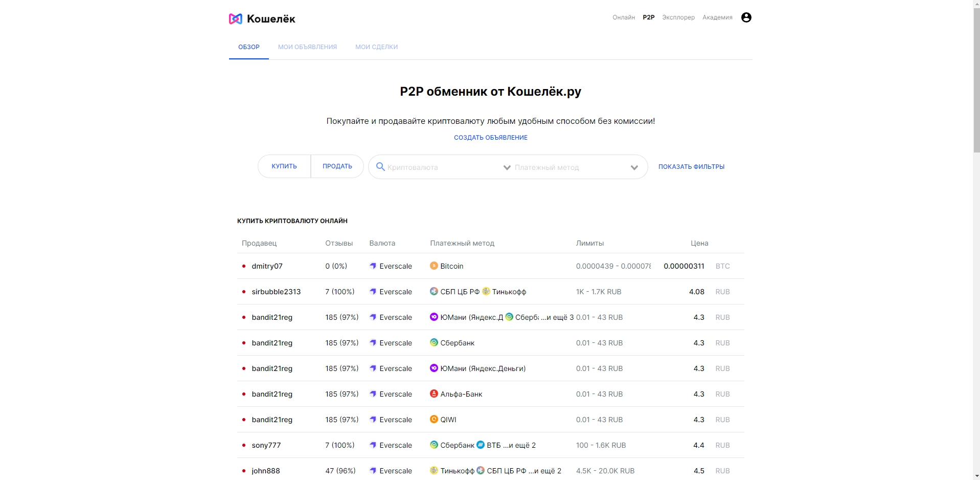Click the limits 1K - 1.7K RUB
Image resolution: width=980 pixels, height=480 pixels.
pos(599,292)
